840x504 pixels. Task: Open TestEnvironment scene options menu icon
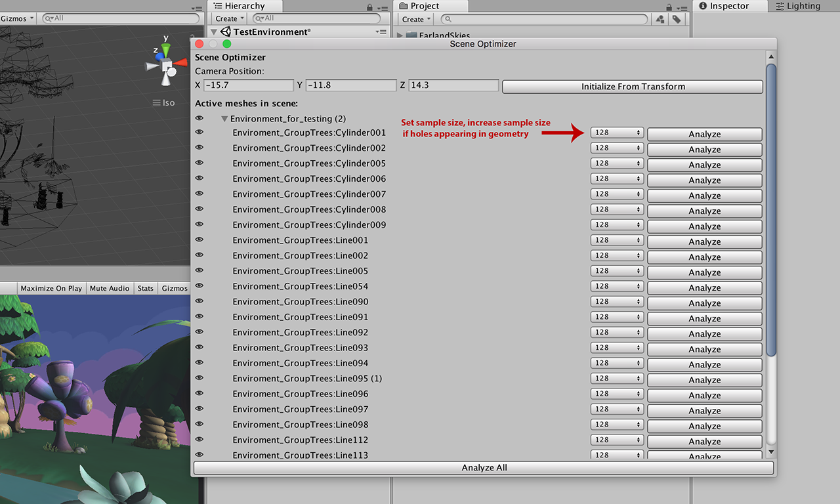click(381, 31)
